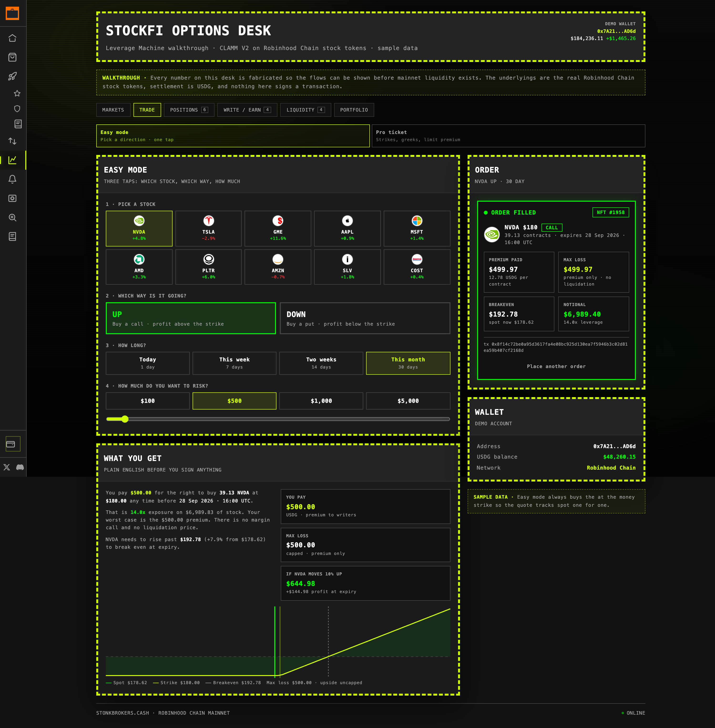Screen dimensions: 715x728
Task: Open the tx hash link in the order card
Action: pos(555,347)
